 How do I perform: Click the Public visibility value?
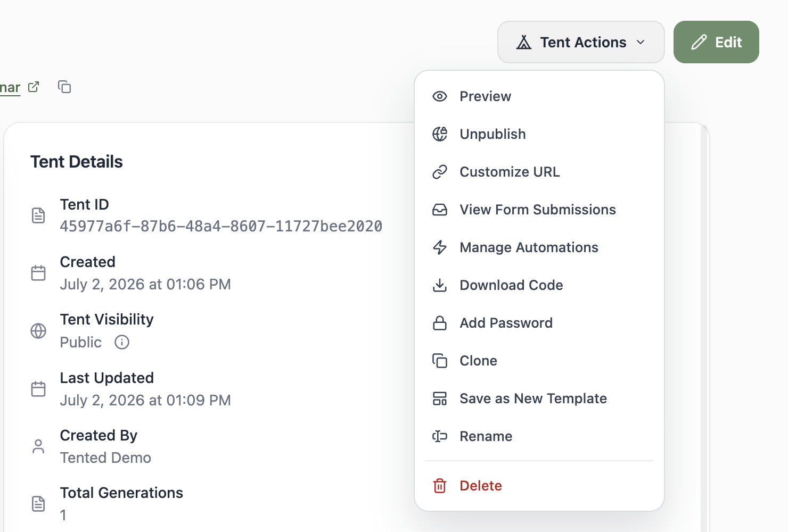coord(81,342)
